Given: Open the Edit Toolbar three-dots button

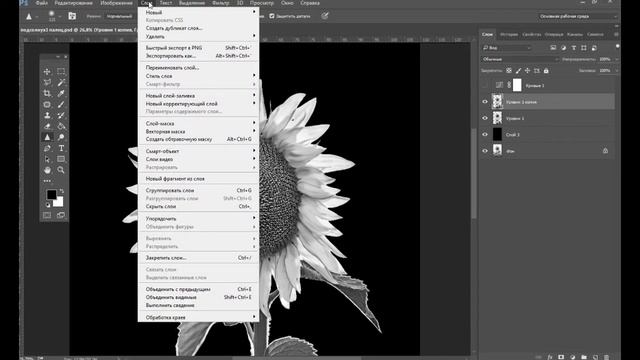Looking at the screenshot, I should 47,181.
